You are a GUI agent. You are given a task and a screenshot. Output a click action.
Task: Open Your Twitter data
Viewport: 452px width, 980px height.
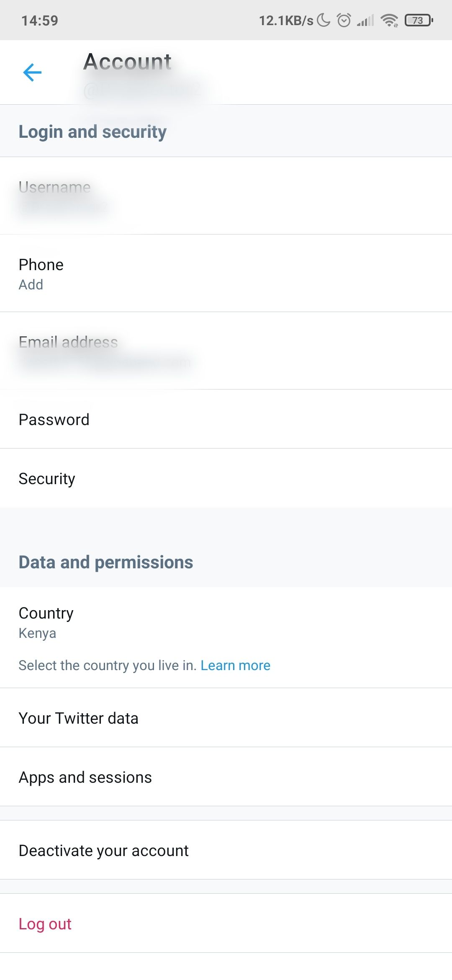pos(226,718)
